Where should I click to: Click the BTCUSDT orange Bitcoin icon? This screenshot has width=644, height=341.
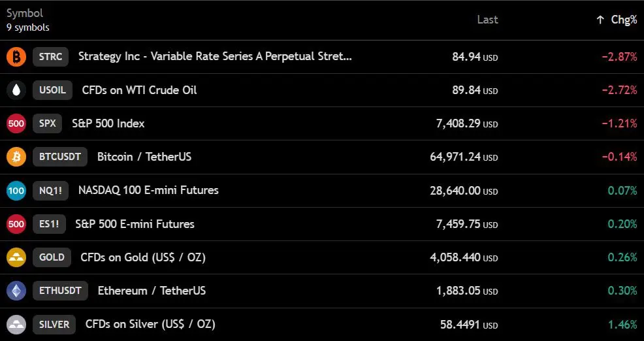[16, 157]
